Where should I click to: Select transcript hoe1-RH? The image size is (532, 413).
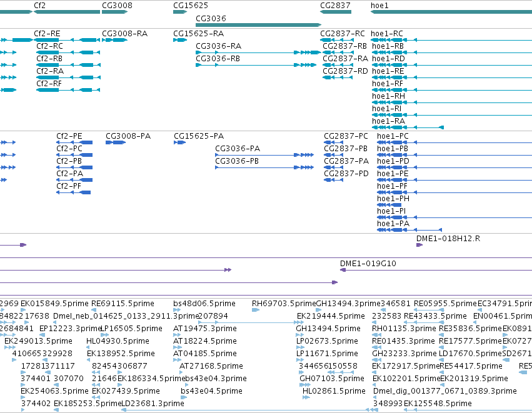(x=388, y=96)
